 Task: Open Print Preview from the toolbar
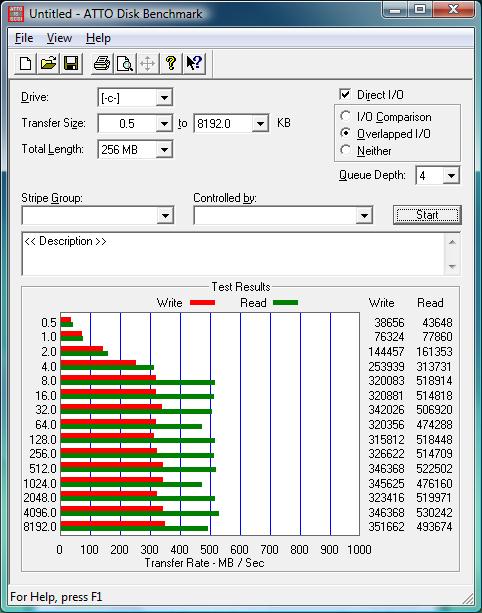point(125,63)
